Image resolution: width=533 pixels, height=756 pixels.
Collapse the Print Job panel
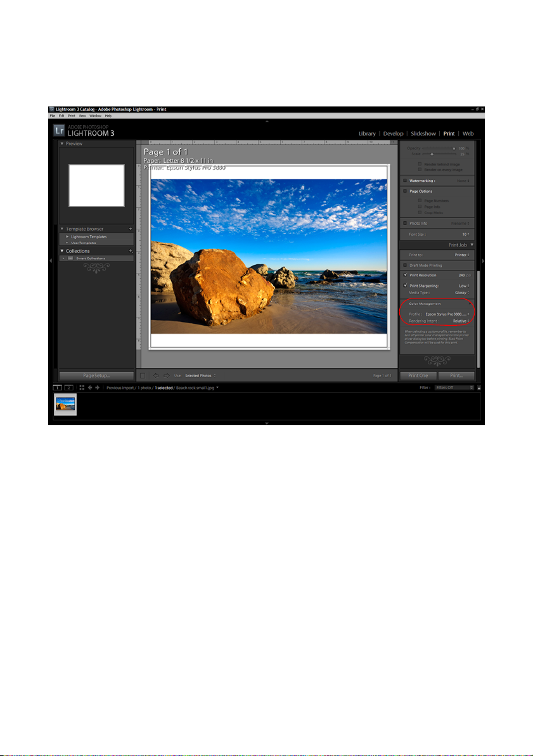472,245
